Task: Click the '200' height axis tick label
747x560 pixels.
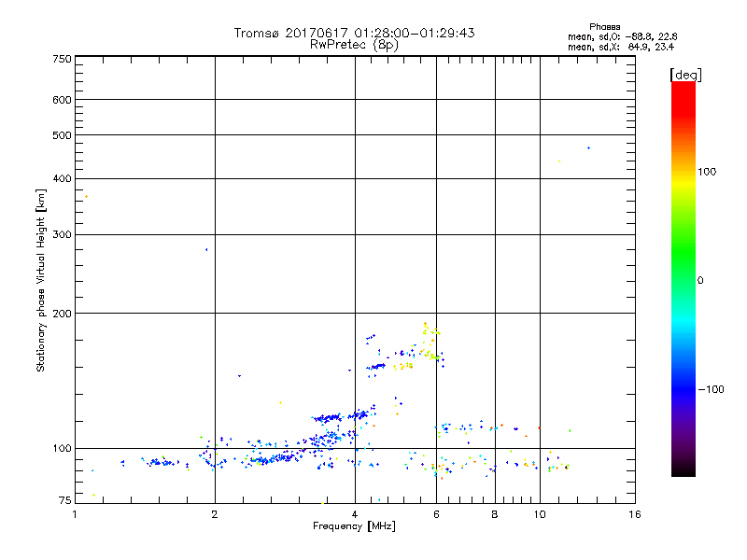Action: tap(62, 314)
